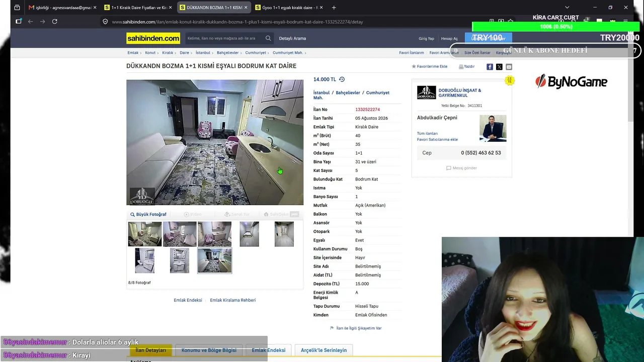The image size is (644, 362).
Task: Select the first photo thumbnail
Action: pyautogui.click(x=145, y=234)
